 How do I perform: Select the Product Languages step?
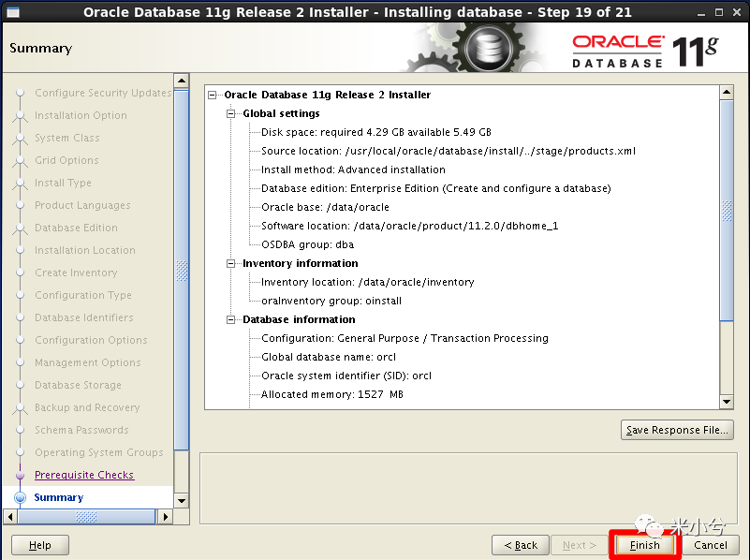coord(82,205)
